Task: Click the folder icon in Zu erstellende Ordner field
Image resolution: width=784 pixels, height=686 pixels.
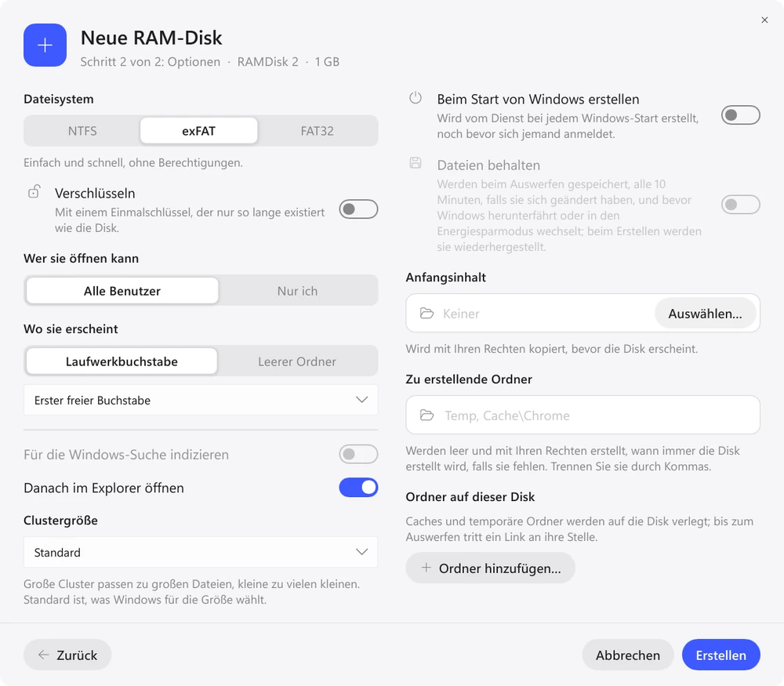Action: pyautogui.click(x=426, y=415)
